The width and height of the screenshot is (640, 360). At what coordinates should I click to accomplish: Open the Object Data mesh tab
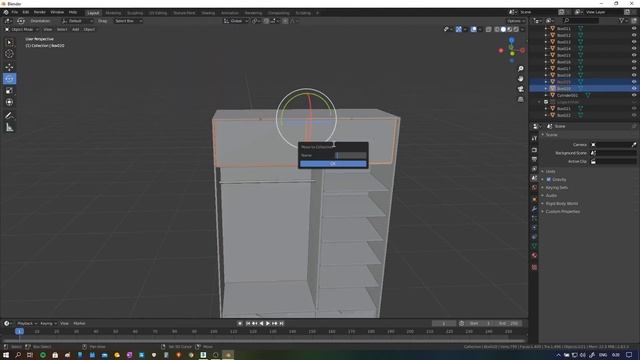pyautogui.click(x=534, y=246)
